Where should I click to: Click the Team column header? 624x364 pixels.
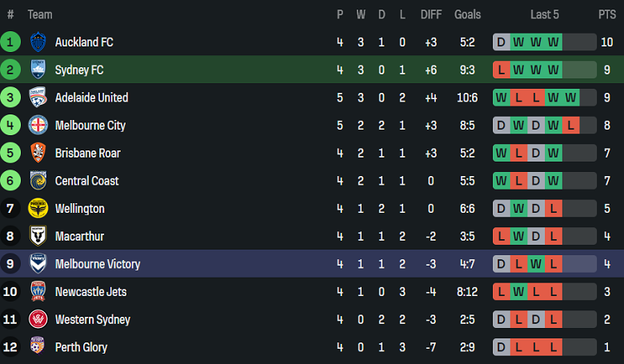(x=40, y=14)
